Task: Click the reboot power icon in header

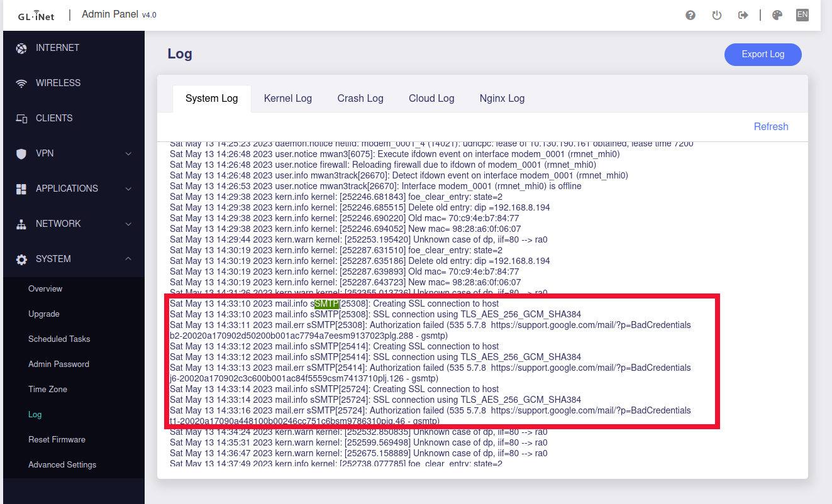Action: [x=717, y=15]
